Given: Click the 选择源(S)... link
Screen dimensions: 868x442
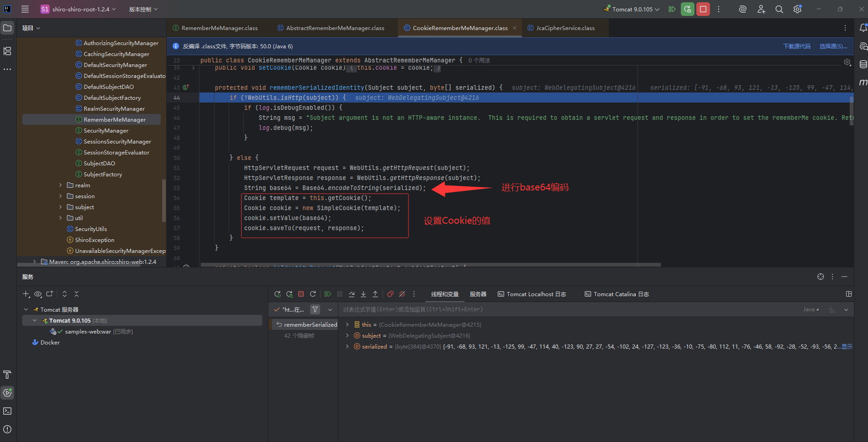Looking at the screenshot, I should click(x=833, y=46).
